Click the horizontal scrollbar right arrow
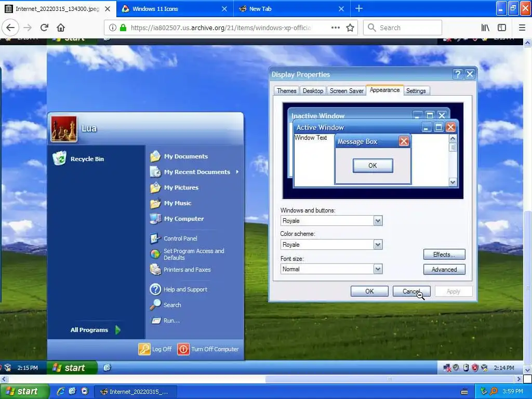 pos(519,379)
